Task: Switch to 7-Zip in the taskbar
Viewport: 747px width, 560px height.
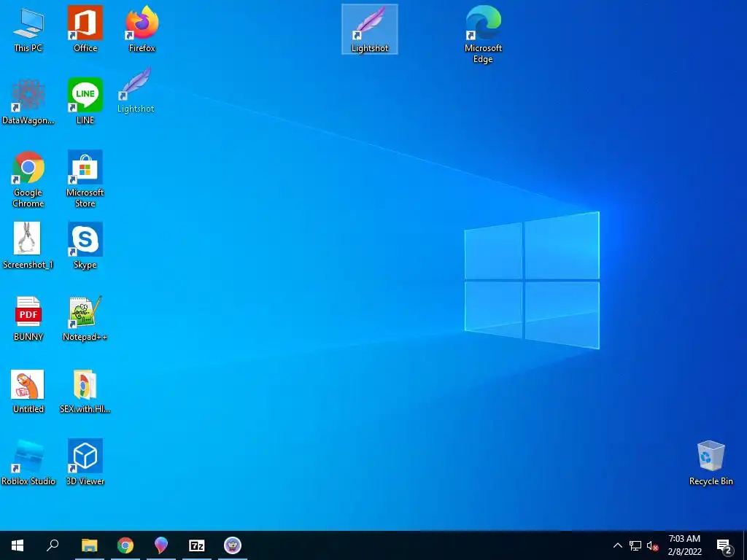Action: point(197,545)
